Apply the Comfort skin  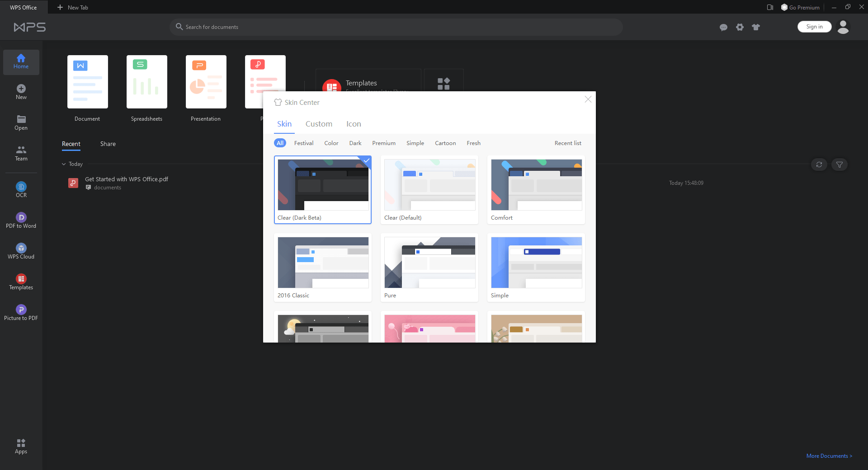click(x=536, y=189)
